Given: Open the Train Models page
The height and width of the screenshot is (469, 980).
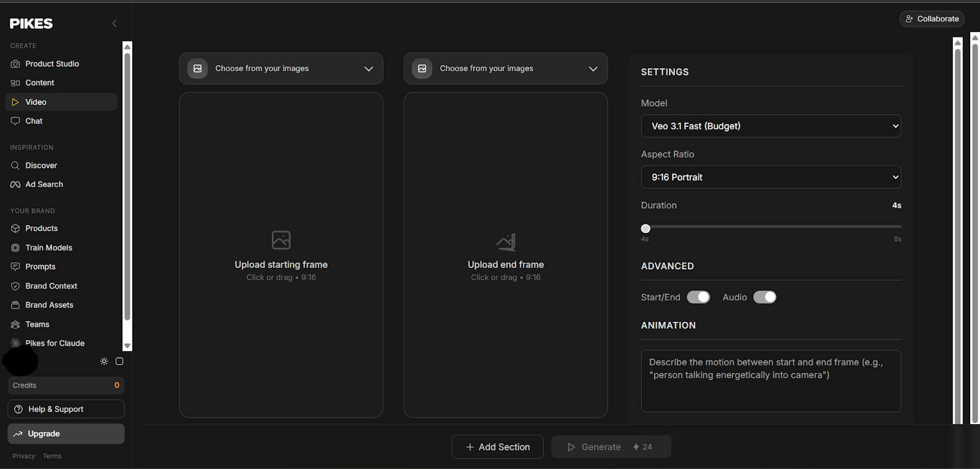Looking at the screenshot, I should (61, 248).
